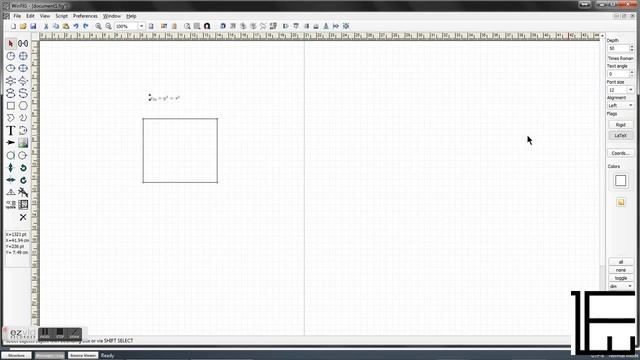Open the dropdown below the toggle button

[620, 287]
